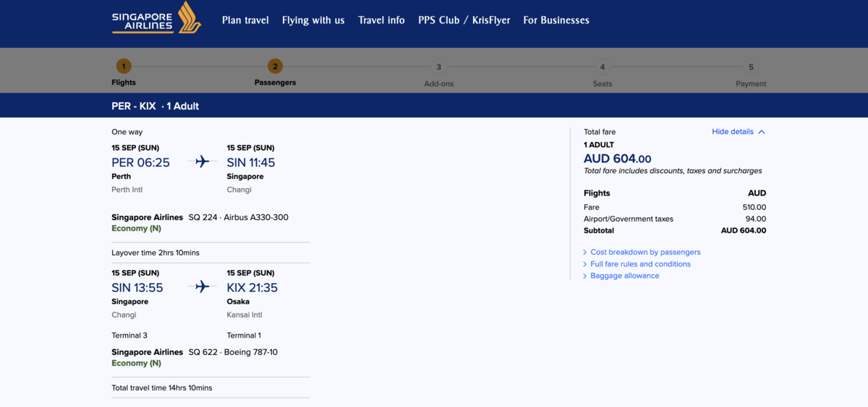Click the 'Kansai Intl' airport name
This screenshot has width=868, height=407.
(244, 315)
